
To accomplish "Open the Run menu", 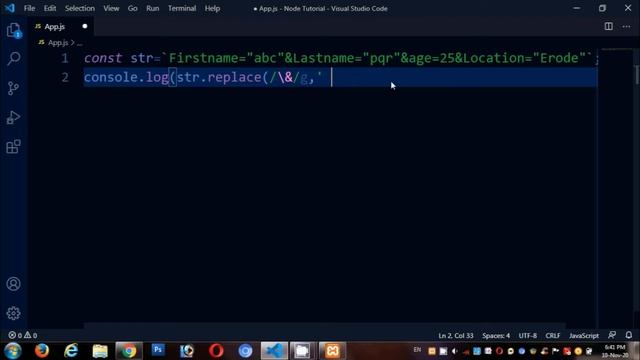I will point(153,8).
